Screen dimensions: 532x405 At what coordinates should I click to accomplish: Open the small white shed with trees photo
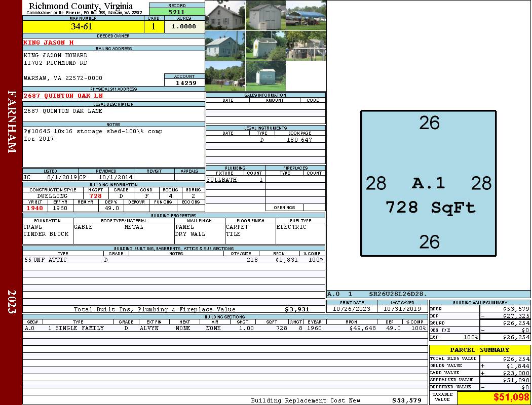265,46
